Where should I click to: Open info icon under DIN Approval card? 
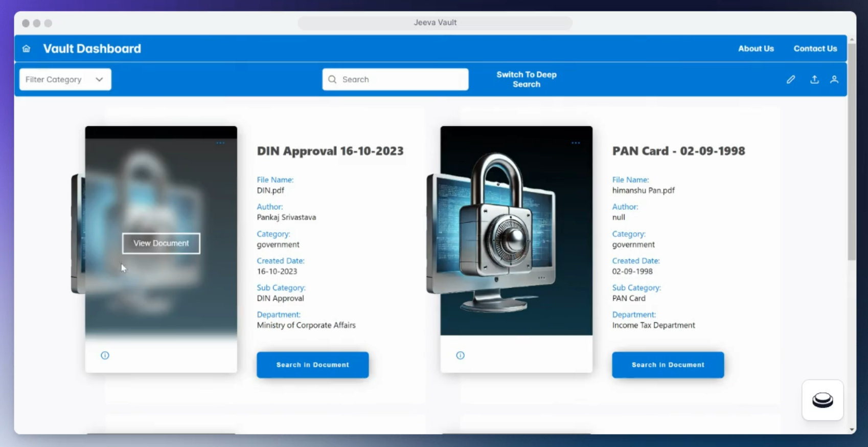105,355
